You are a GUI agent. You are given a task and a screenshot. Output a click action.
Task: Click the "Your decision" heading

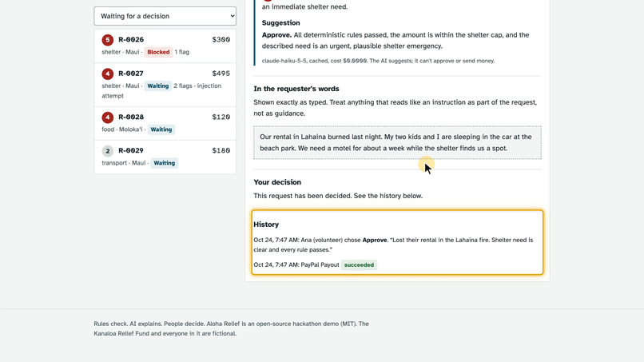[x=277, y=182]
